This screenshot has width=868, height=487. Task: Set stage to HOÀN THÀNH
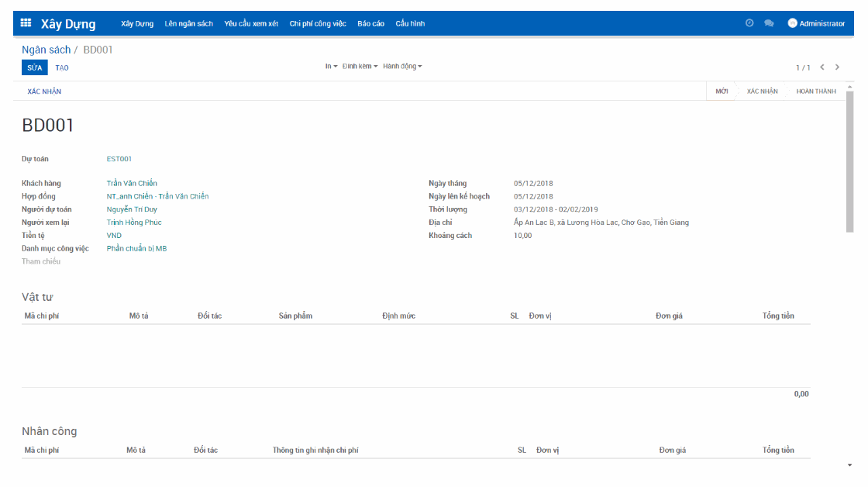tap(816, 91)
